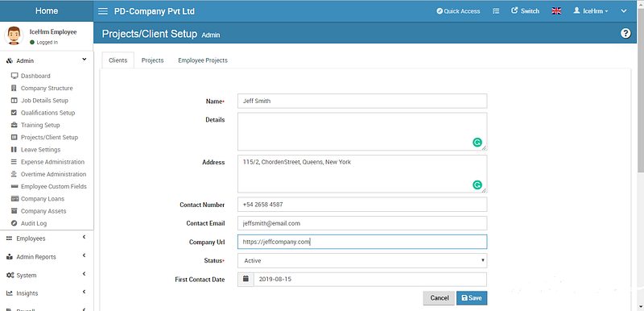Click the Name field with Jeff Smith

362,101
